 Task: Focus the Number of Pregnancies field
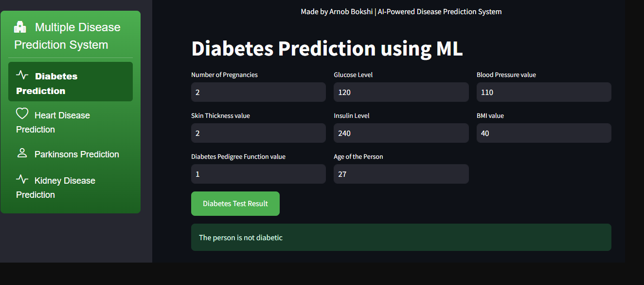[x=258, y=92]
